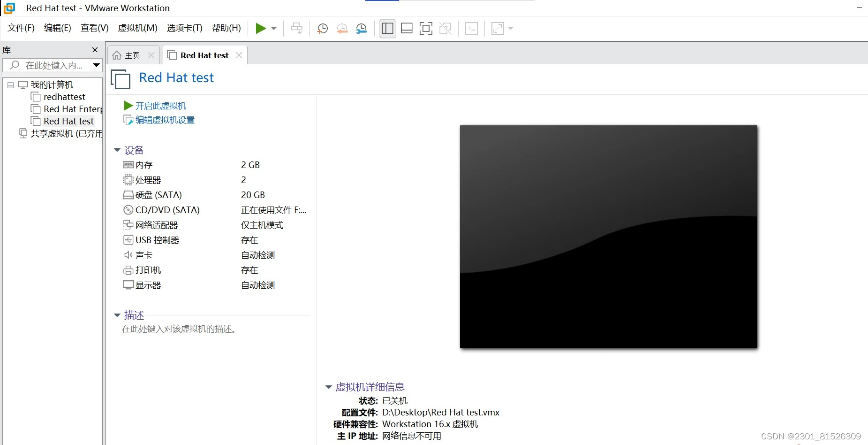The height and width of the screenshot is (445, 868).
Task: Click the CD/DVD (SATA) disc icon
Action: point(128,210)
